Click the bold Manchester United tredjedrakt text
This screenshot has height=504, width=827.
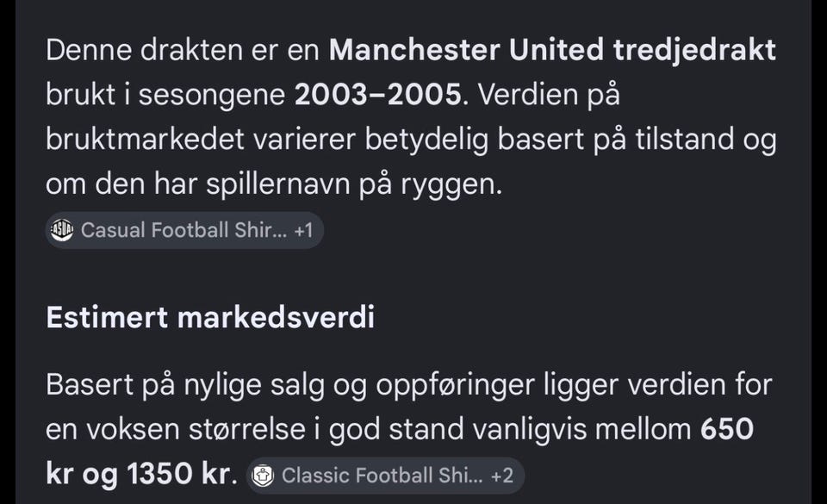coord(552,50)
